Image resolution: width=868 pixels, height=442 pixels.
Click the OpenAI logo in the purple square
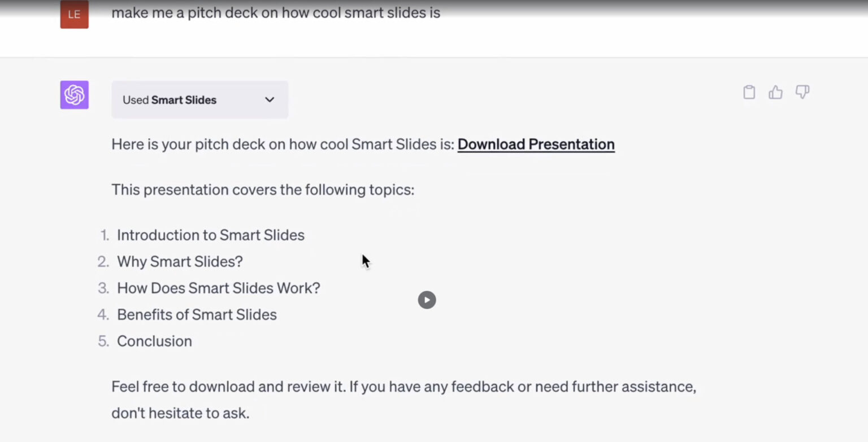click(74, 94)
